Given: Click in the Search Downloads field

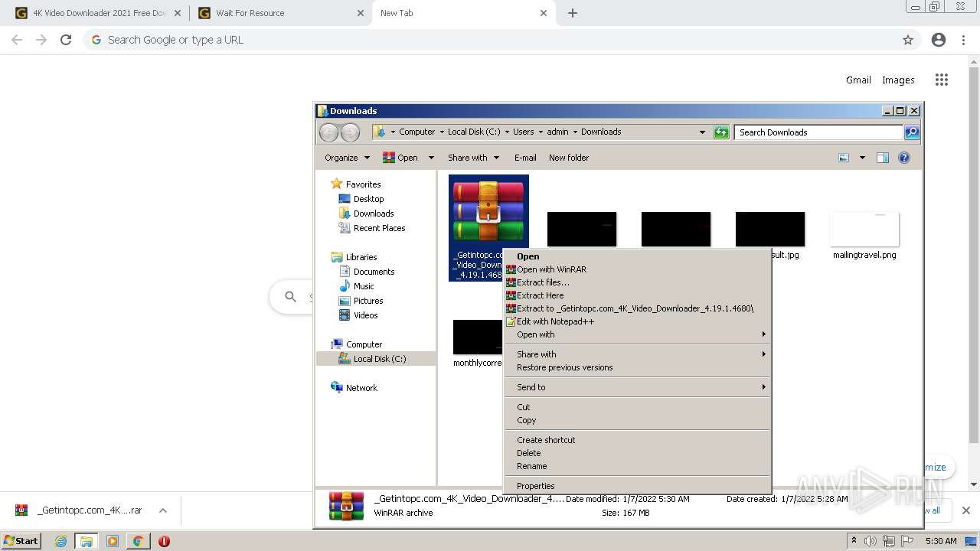Looking at the screenshot, I should point(818,132).
